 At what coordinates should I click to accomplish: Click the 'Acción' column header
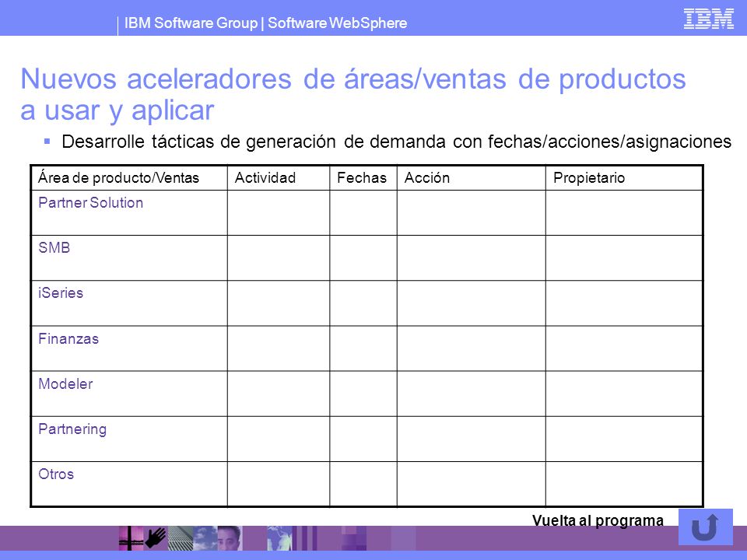click(x=427, y=177)
